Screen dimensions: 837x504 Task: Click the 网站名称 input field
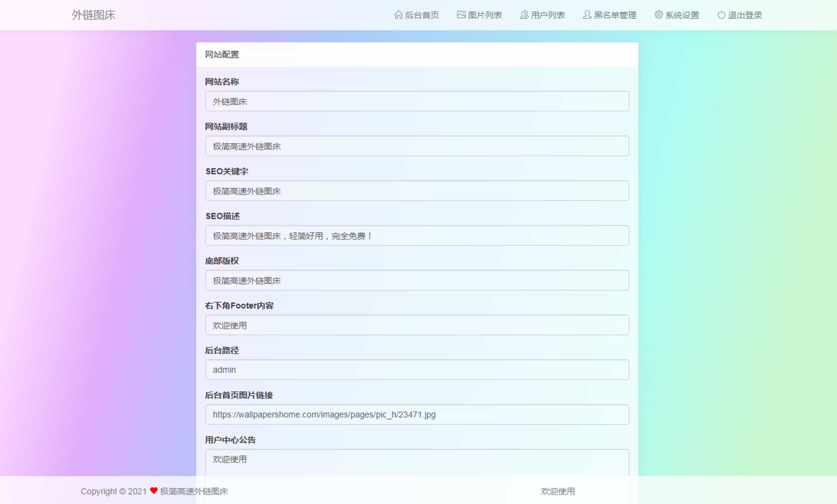[x=416, y=101]
